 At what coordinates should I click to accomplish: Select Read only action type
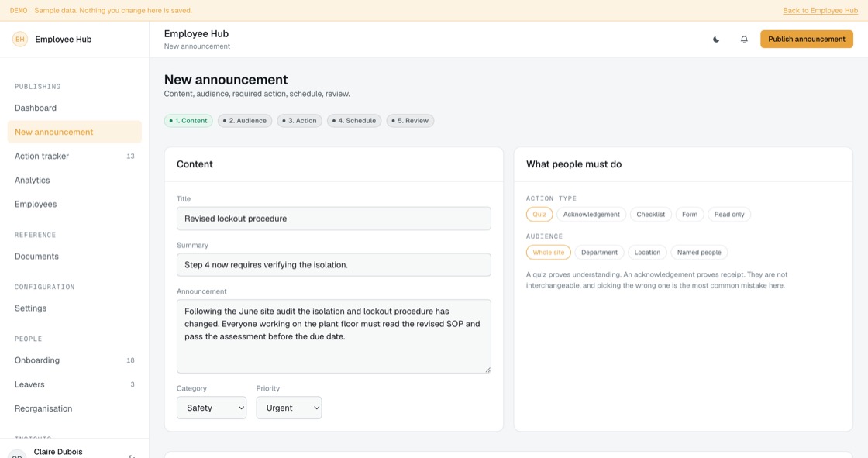tap(729, 215)
